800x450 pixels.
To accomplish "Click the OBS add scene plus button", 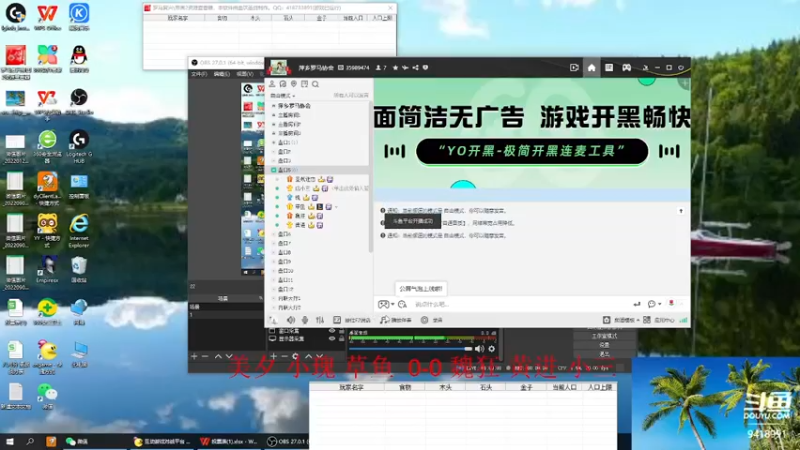I will point(194,356).
